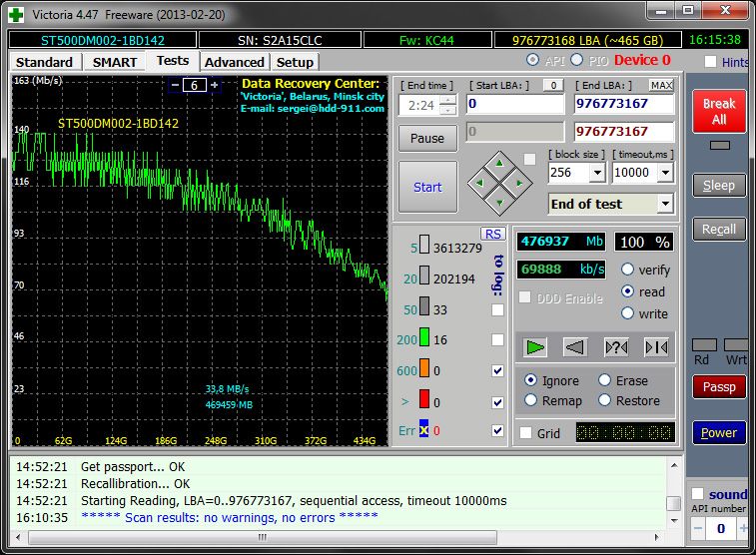The height and width of the screenshot is (555, 756).
Task: Enable the Grid checkbox
Action: point(525,433)
